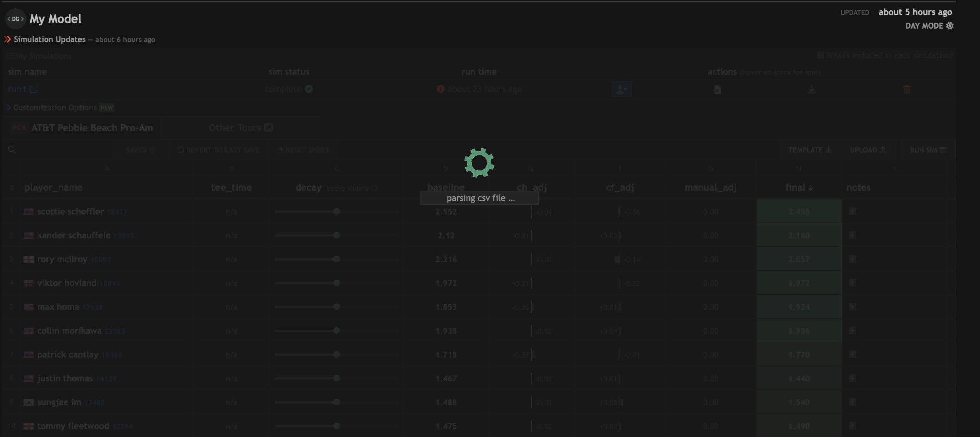Click the RUN SIM button
980x437 pixels.
pos(928,150)
